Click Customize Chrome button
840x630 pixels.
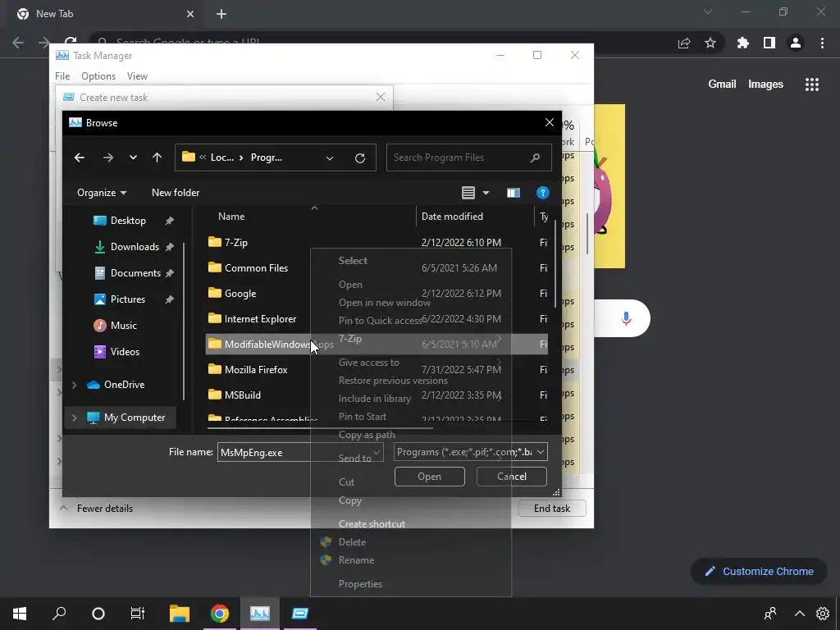(x=759, y=571)
